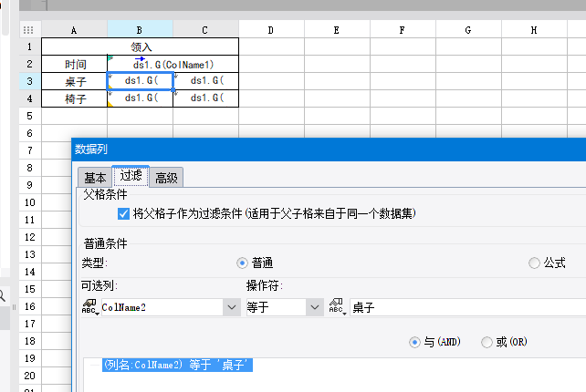Click empty cell D1
This screenshot has width=586, height=392.
(272, 46)
